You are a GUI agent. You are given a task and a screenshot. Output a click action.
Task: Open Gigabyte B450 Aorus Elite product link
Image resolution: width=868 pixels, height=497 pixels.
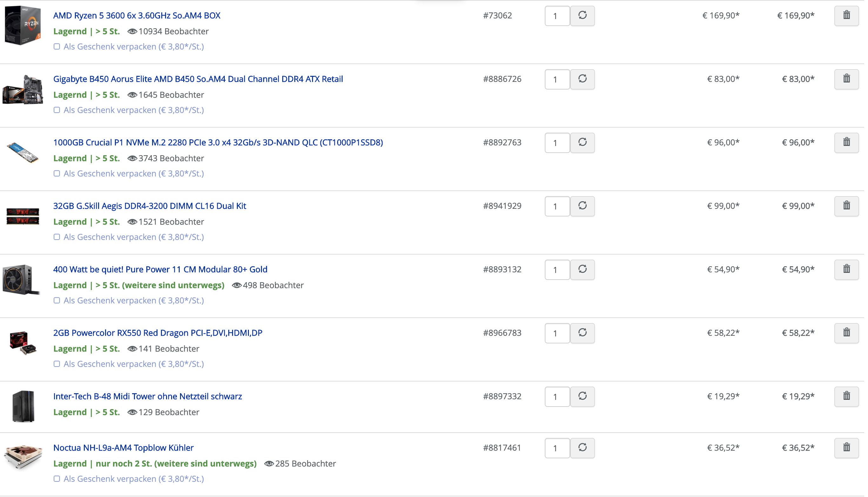(x=199, y=79)
